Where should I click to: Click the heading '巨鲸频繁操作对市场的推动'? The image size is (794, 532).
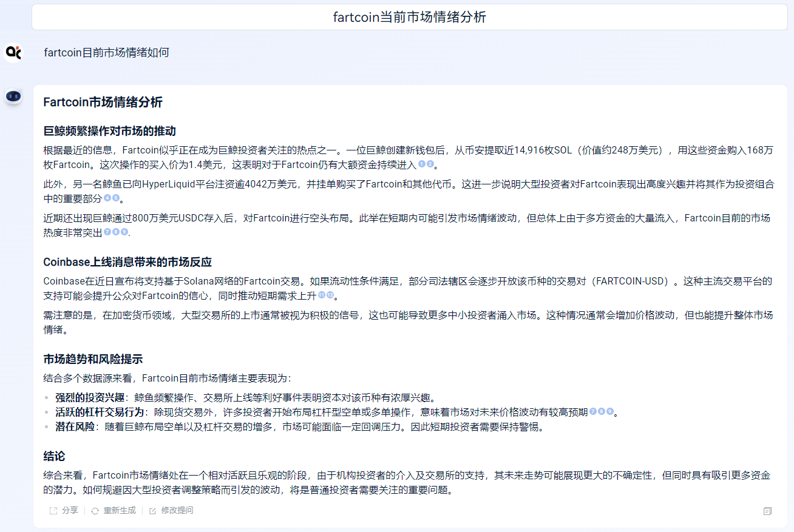click(x=110, y=131)
